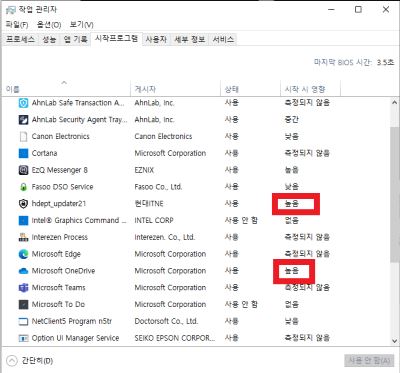Click the Intel Graphics Command icon
400x373 pixels.
pos(23,220)
